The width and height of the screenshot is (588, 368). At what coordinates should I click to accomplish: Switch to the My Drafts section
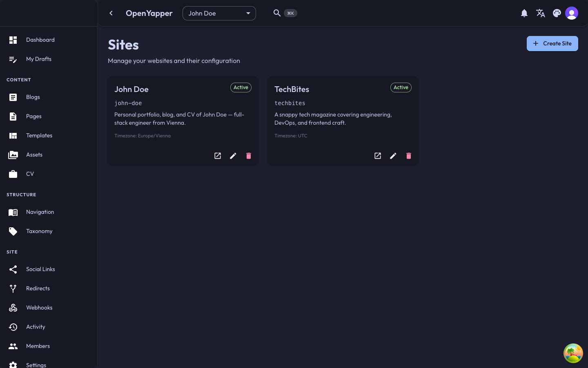[x=39, y=59]
